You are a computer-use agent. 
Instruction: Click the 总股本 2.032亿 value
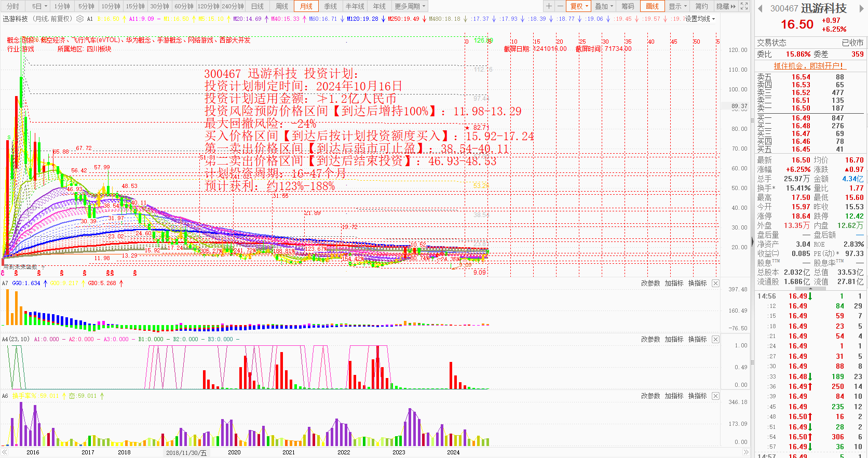coord(797,272)
